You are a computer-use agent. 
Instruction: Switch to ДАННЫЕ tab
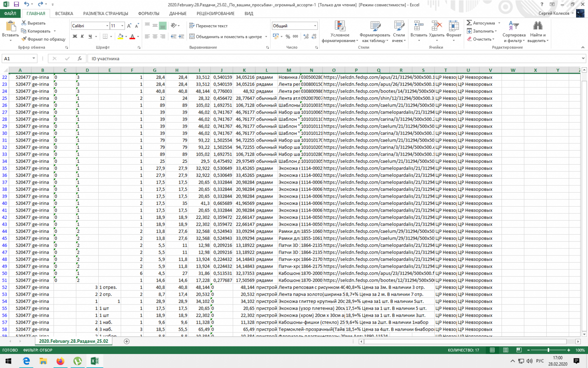point(178,14)
